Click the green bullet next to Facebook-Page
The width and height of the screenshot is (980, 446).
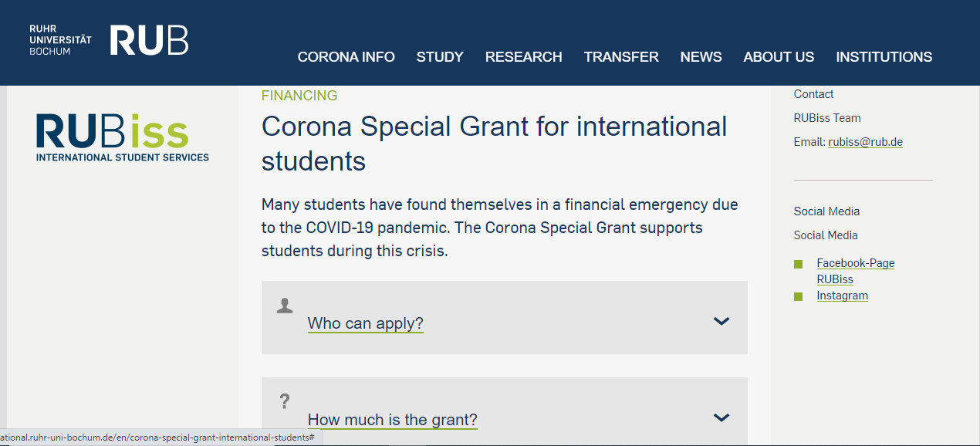[x=799, y=265]
